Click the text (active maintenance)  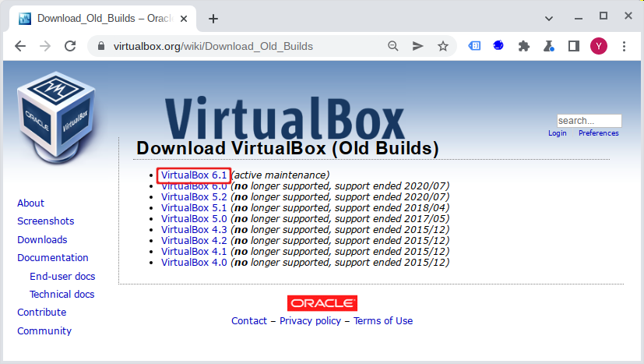tap(280, 175)
